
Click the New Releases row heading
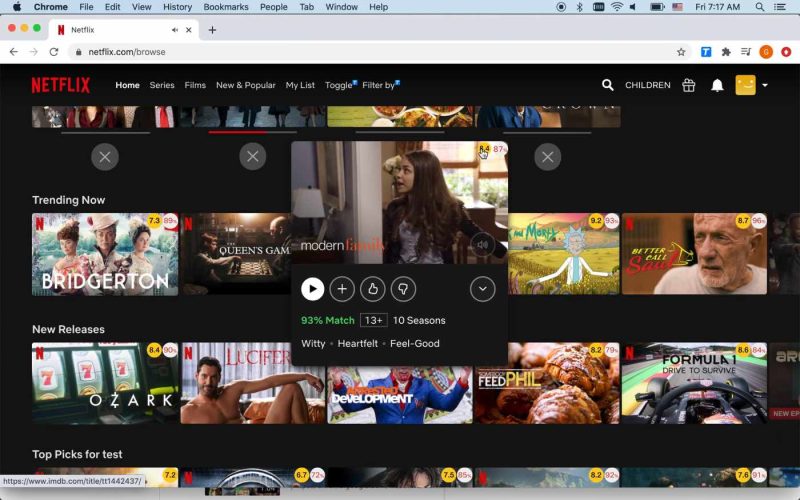click(x=68, y=329)
